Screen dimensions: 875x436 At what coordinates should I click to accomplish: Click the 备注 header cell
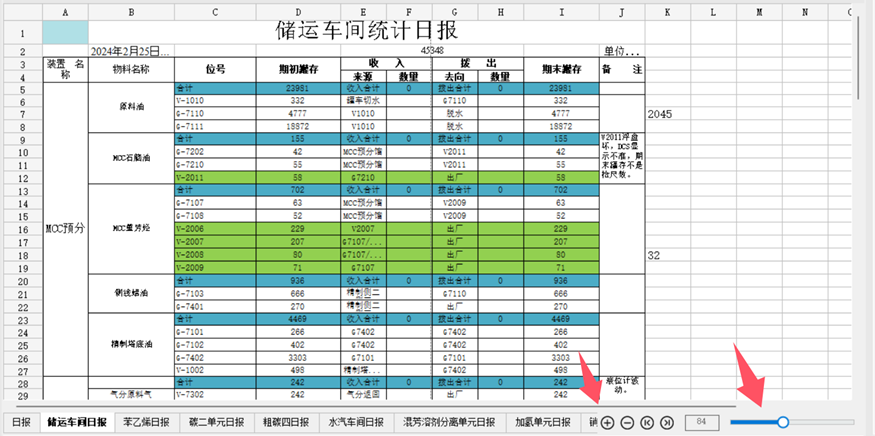pyautogui.click(x=622, y=69)
